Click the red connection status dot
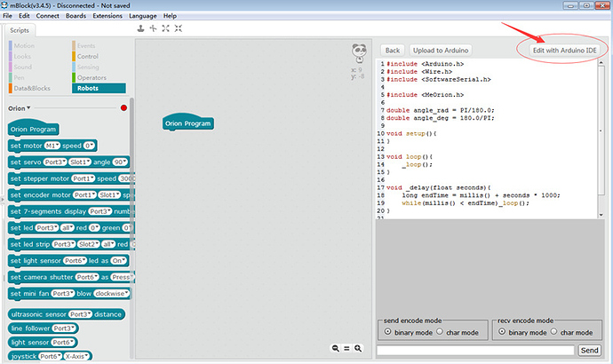Viewport: 613px width, 364px height. click(123, 107)
